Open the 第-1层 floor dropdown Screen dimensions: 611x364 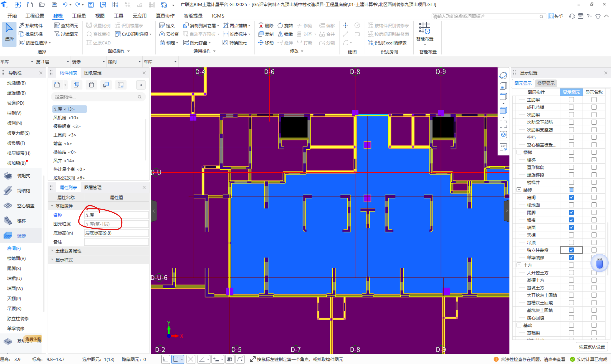pos(53,62)
